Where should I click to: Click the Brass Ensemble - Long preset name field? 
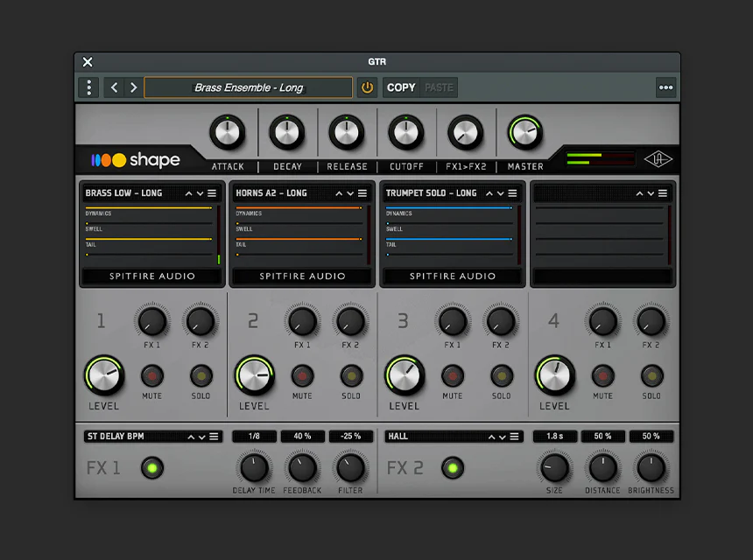(249, 87)
